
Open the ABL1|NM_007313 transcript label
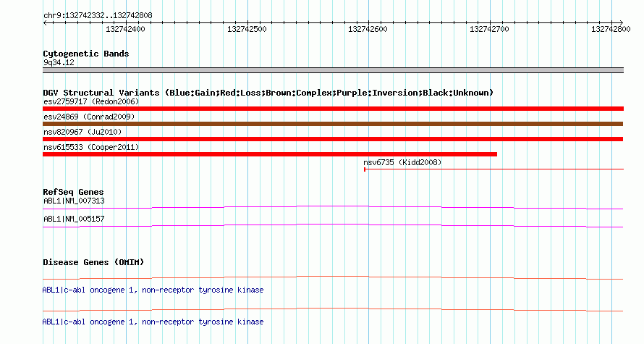pos(74,201)
